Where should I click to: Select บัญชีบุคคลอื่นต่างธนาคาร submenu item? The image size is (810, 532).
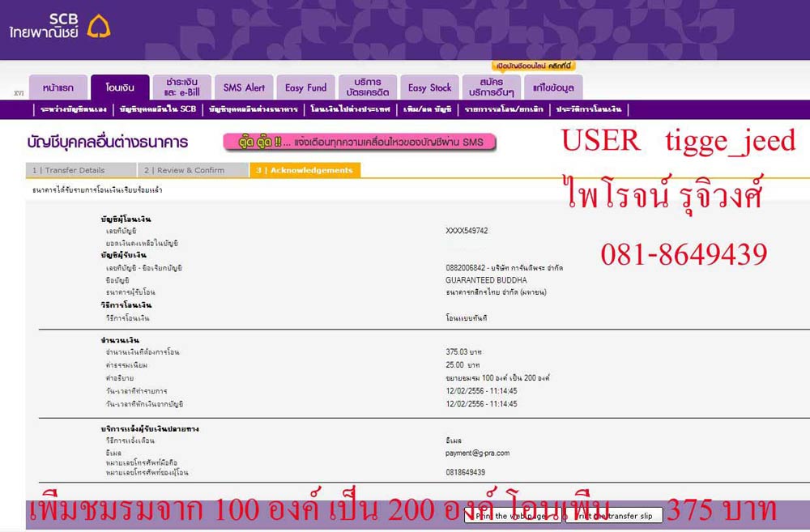tap(253, 109)
